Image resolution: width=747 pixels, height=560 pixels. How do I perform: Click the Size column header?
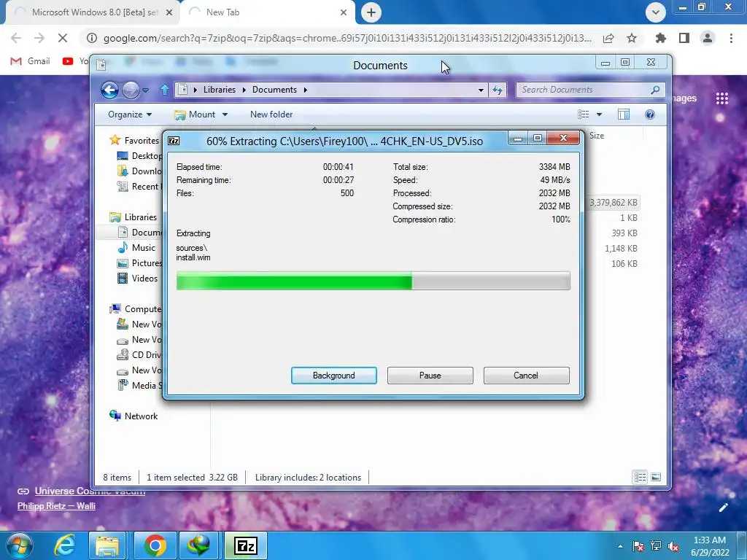[597, 136]
